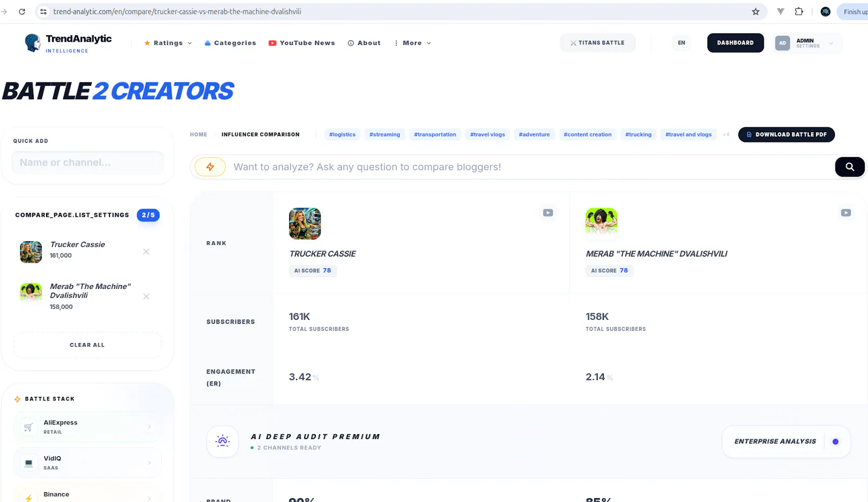Viewport: 868px width, 502px height.
Task: Open the browser profile avatar
Action: coord(826,11)
